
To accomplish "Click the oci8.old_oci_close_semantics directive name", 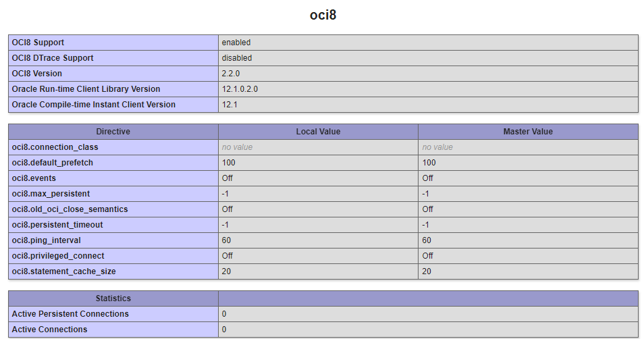I will coord(70,209).
